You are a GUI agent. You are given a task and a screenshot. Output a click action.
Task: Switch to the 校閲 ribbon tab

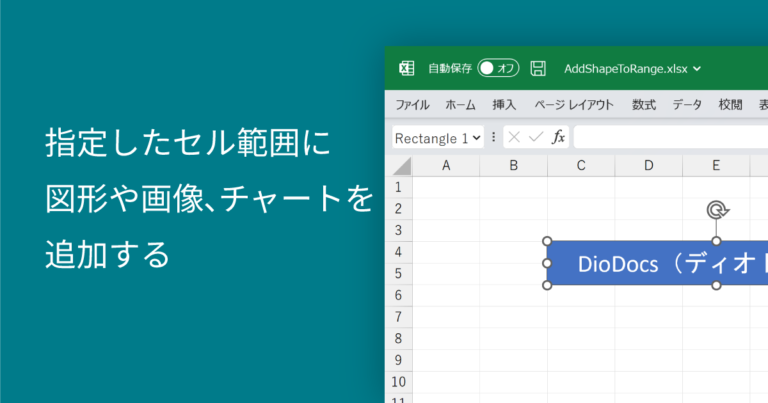point(730,104)
